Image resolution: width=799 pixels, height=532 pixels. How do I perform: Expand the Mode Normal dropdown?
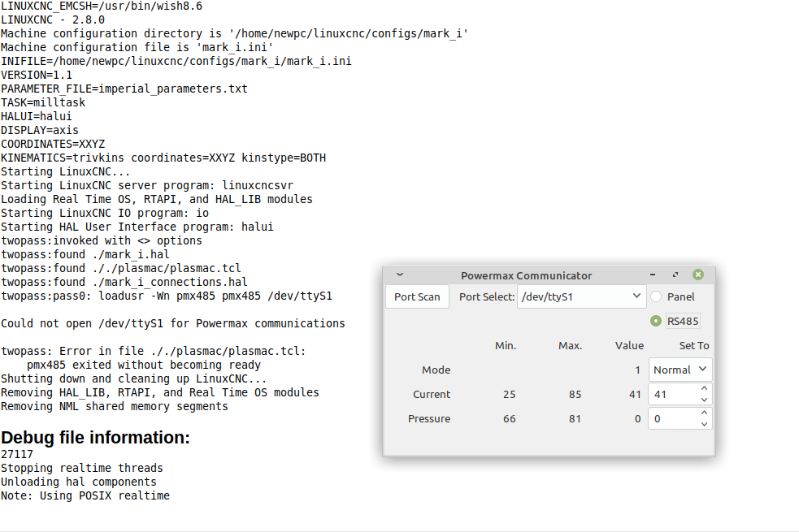(680, 370)
